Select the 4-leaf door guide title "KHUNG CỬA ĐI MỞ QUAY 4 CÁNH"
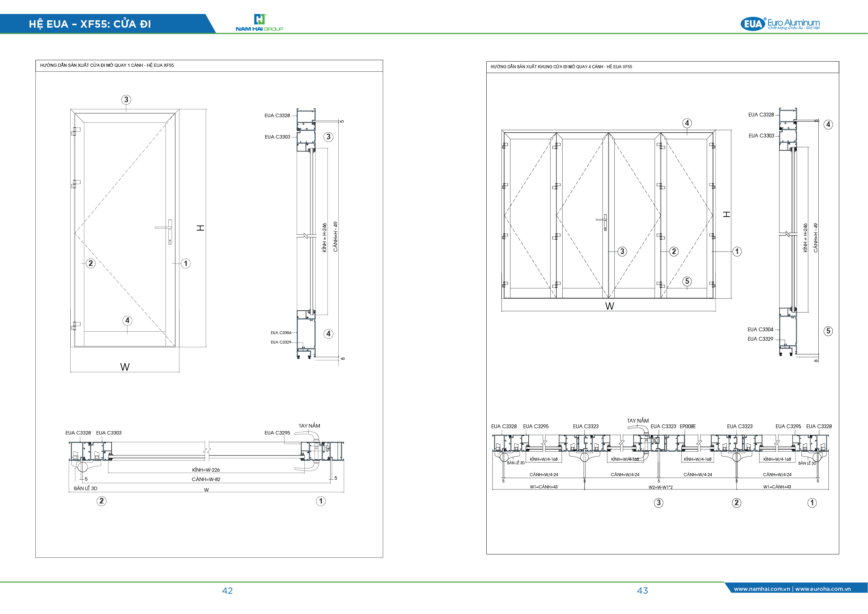Screen dimensions: 868x614 [571, 67]
